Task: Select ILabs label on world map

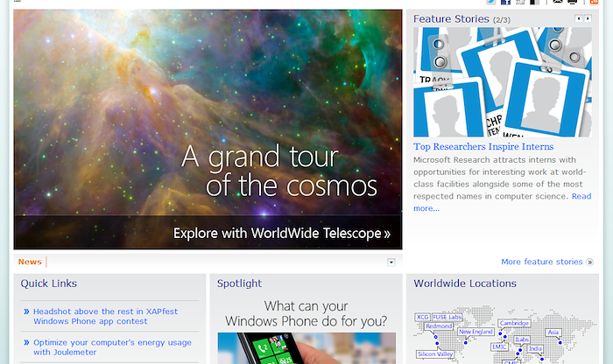Action: point(522,339)
